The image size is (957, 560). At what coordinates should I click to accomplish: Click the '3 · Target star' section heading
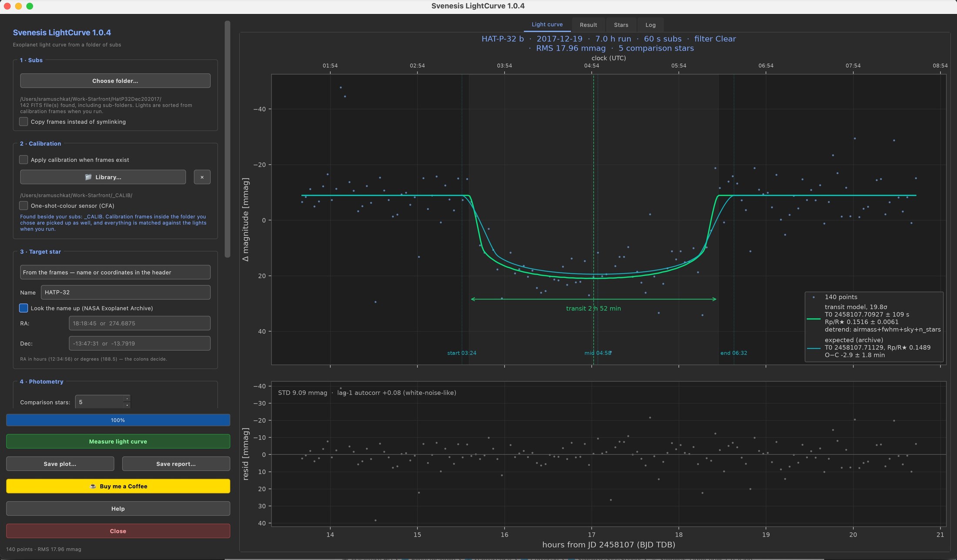pos(40,252)
